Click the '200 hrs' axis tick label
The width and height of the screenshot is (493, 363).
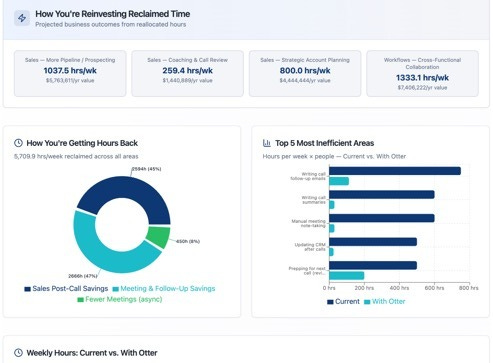[364, 288]
